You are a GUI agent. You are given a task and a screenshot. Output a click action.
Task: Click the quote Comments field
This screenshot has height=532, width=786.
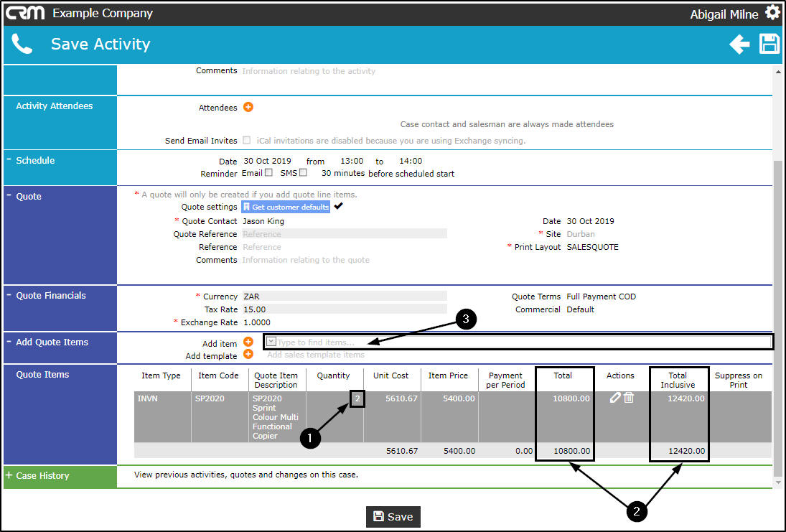pyautogui.click(x=306, y=260)
